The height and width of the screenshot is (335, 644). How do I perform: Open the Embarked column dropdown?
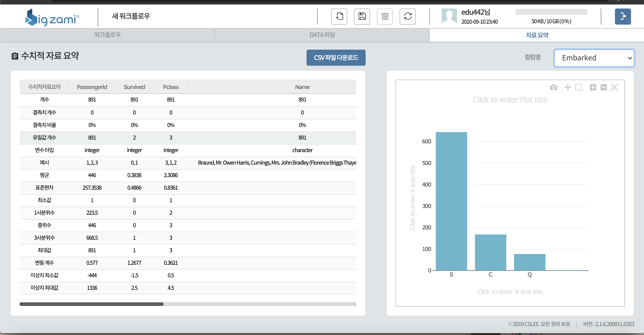click(594, 58)
